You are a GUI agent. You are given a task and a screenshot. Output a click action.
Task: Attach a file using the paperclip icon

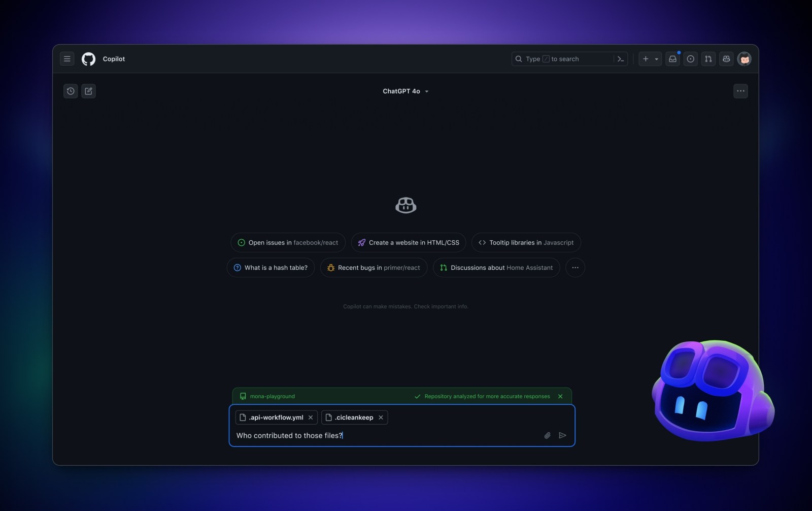pos(547,435)
